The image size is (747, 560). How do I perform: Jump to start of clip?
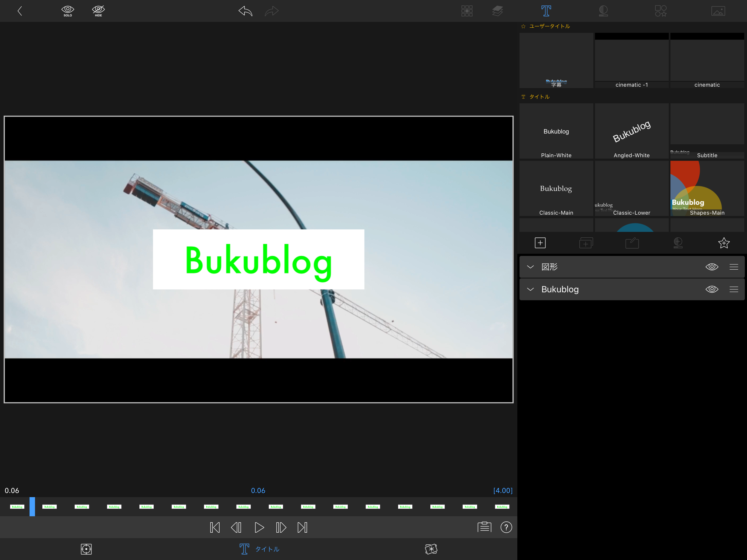215,527
